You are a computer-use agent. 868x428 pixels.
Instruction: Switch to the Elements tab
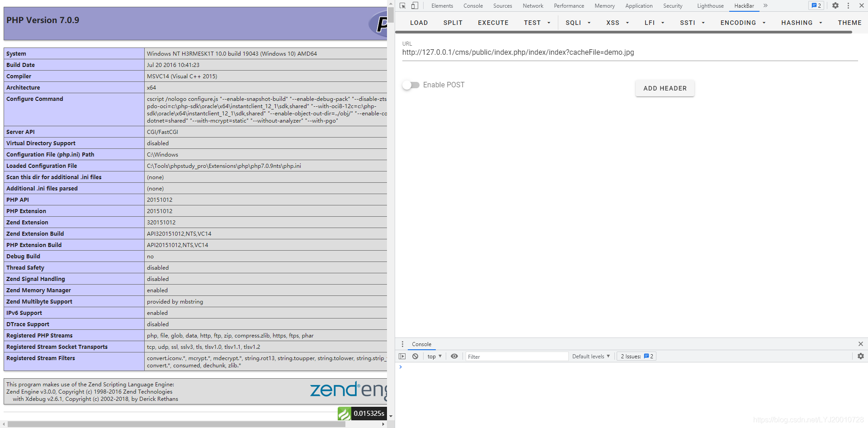(442, 6)
